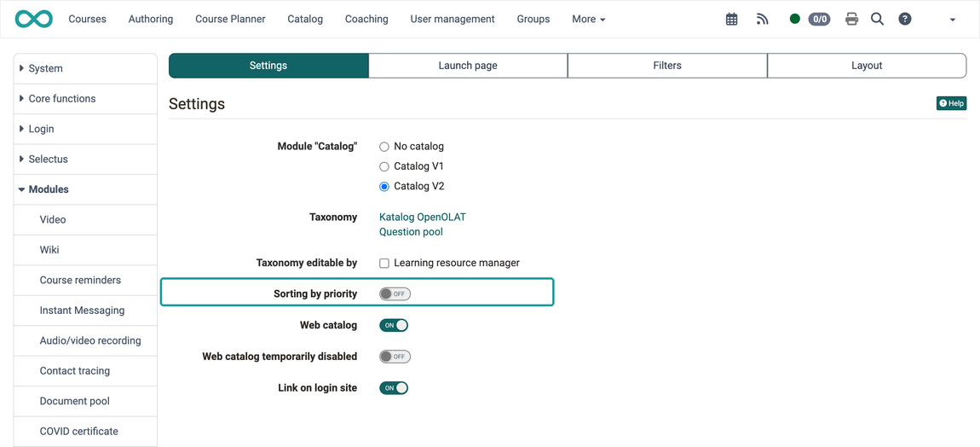Open Audio/video recording module
Image resolution: width=980 pixels, height=447 pixels.
coord(85,340)
